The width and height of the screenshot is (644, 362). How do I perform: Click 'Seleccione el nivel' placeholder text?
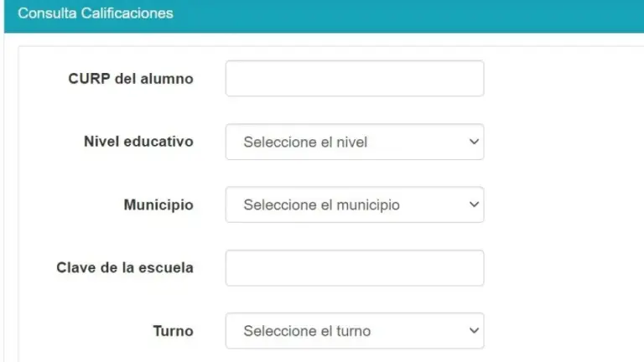(305, 142)
